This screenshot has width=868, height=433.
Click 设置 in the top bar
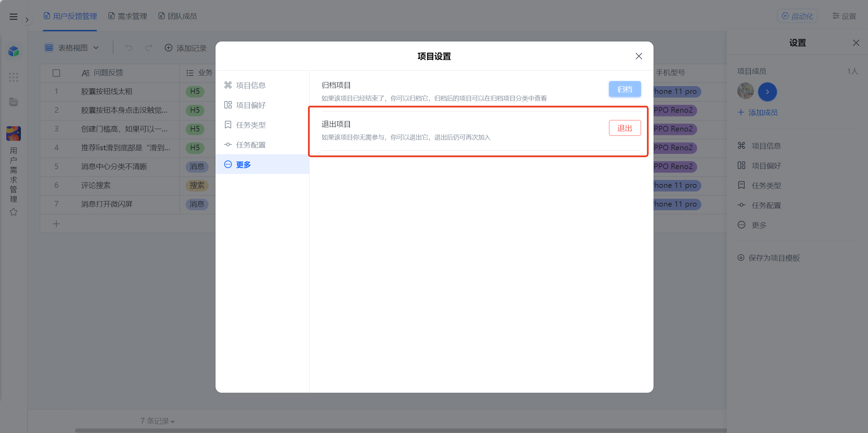click(x=844, y=16)
